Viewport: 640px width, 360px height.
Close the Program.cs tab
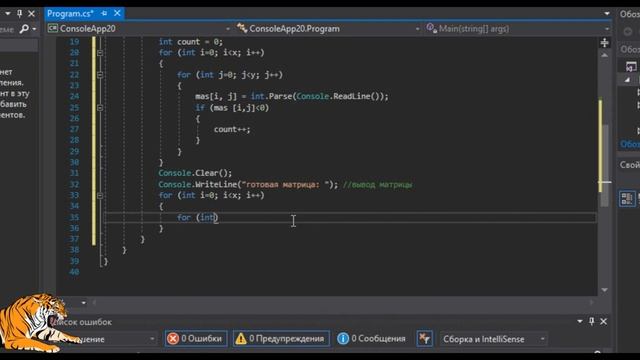117,13
